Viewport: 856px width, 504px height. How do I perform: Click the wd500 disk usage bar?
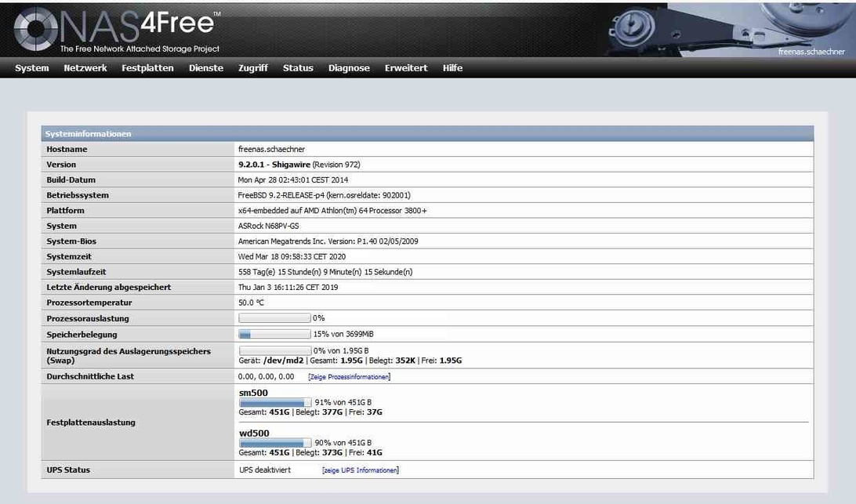pos(274,443)
